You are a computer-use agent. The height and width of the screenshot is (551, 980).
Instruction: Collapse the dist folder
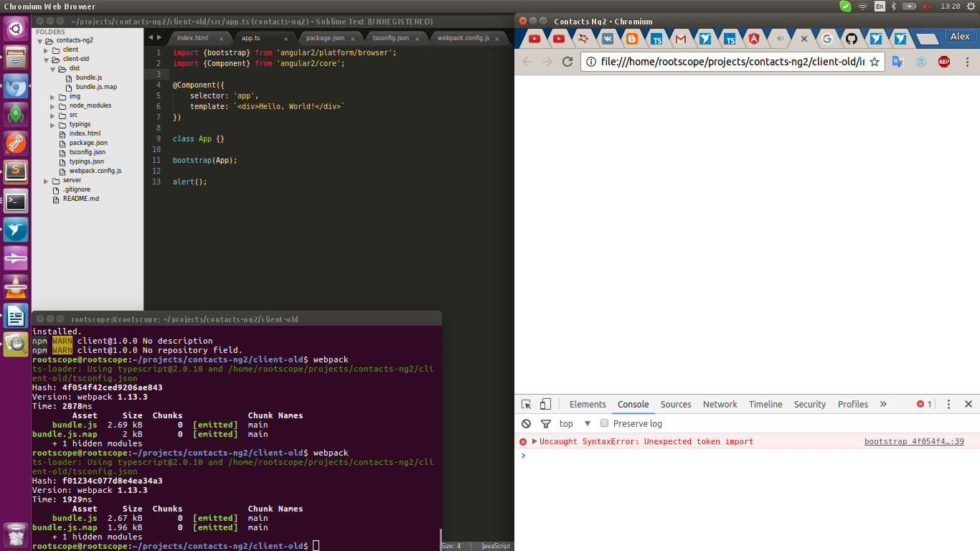point(53,69)
